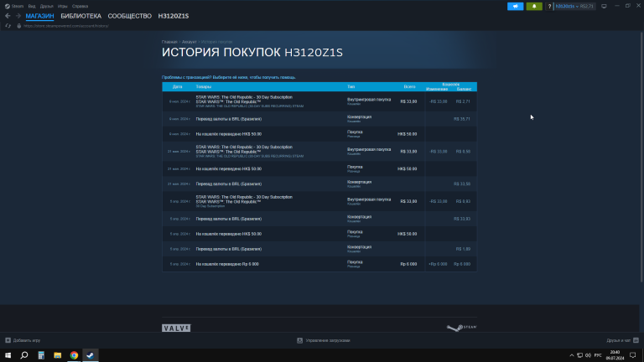Launch Calculator from the taskbar

coord(41,355)
